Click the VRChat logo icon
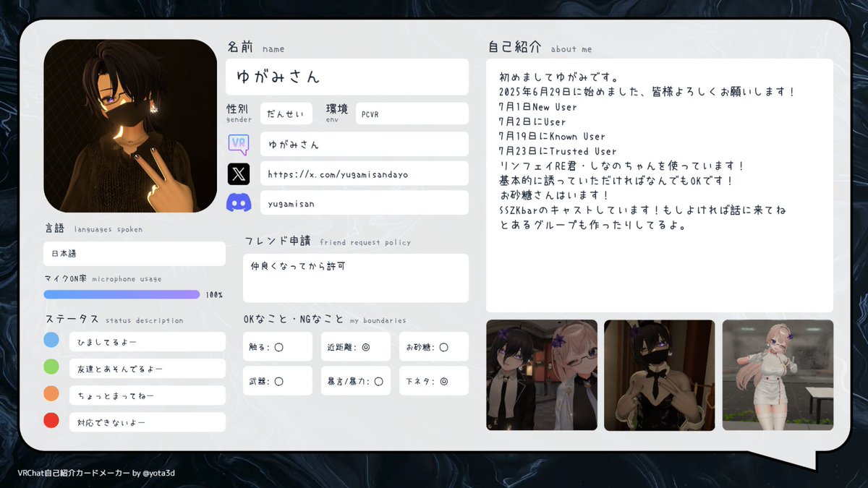The image size is (868, 488). click(239, 144)
